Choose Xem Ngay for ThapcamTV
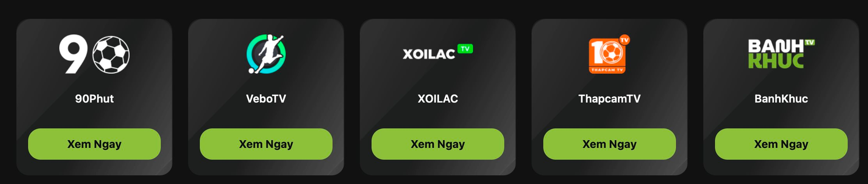Image resolution: width=868 pixels, height=184 pixels. click(609, 144)
